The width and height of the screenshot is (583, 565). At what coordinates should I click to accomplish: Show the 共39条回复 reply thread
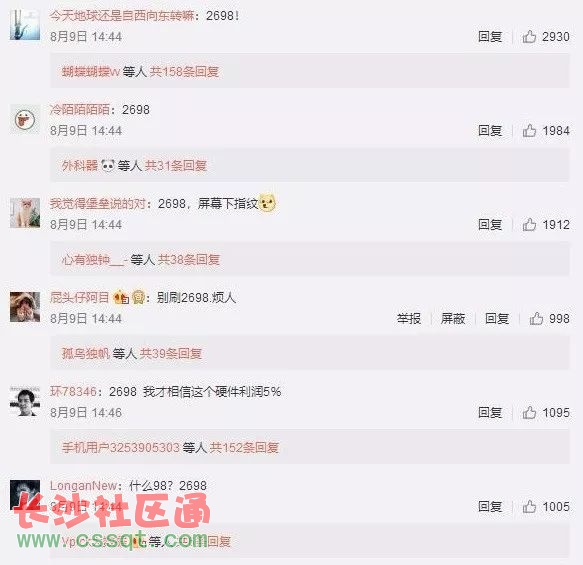click(171, 353)
